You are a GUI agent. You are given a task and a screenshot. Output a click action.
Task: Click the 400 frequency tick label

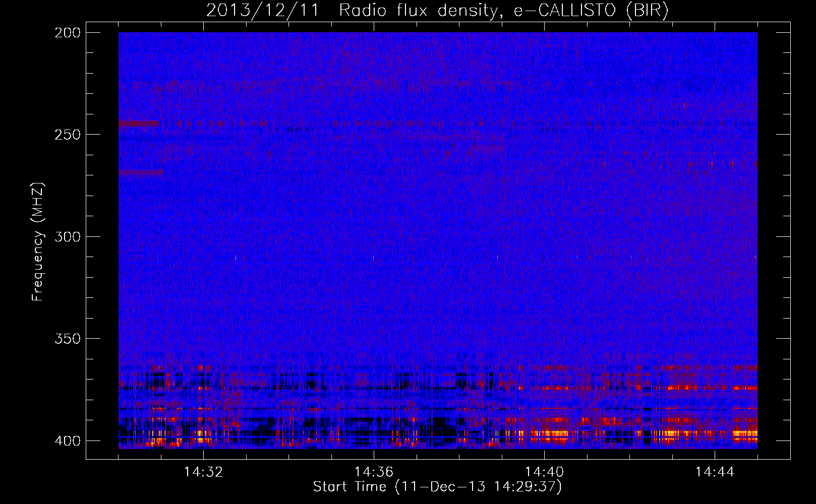click(x=68, y=440)
